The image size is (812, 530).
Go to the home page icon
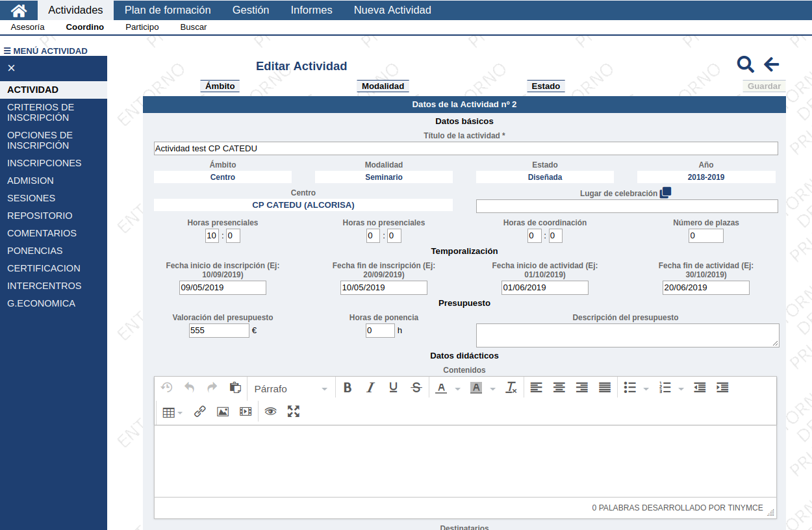pos(19,10)
